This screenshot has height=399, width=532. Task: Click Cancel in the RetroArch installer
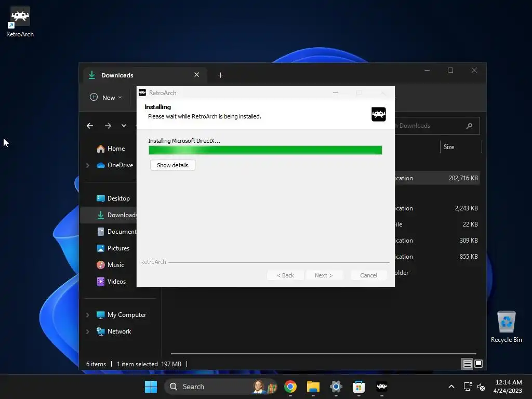[x=368, y=275]
